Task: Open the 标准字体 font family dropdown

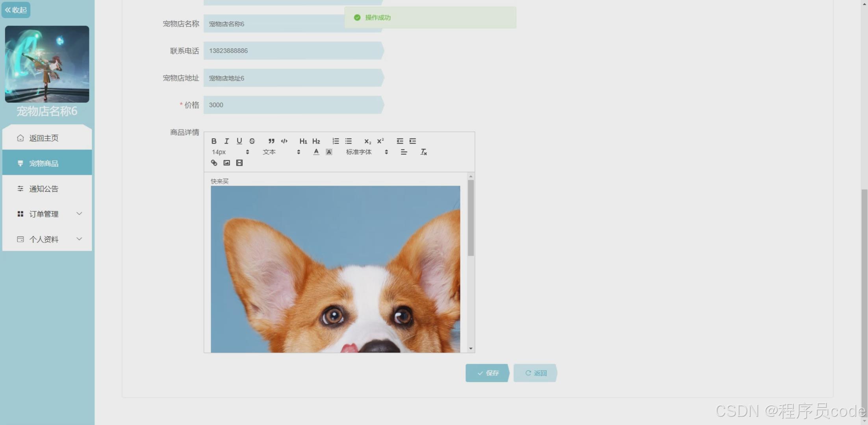Action: coord(367,152)
